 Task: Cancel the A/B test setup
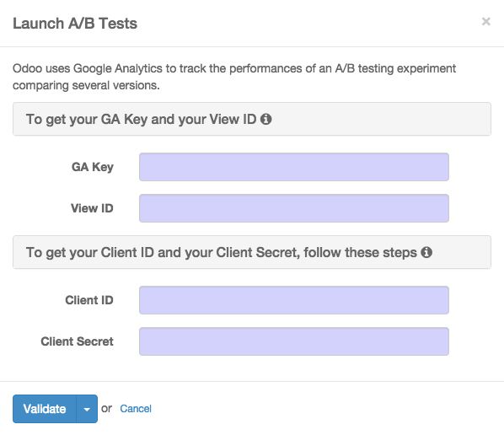(136, 409)
